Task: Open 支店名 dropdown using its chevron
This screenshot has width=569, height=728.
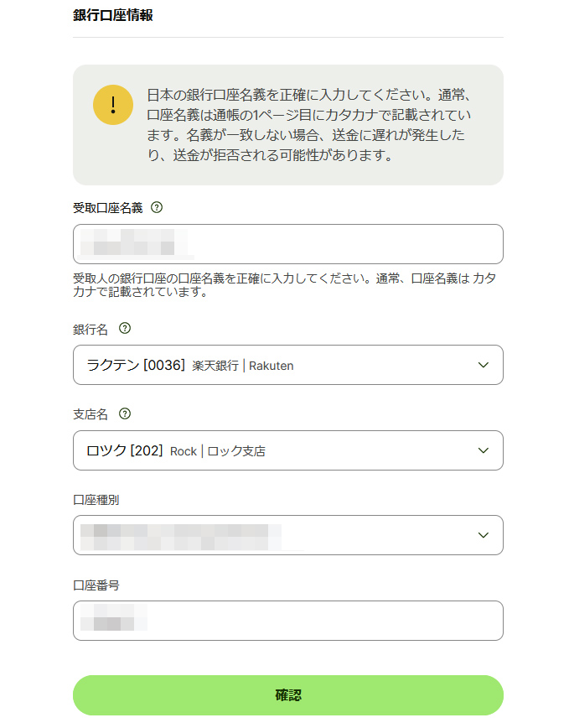Action: pos(483,450)
